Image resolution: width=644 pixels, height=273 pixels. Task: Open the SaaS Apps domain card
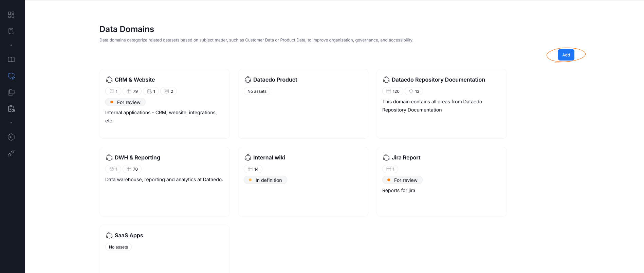[x=129, y=235]
